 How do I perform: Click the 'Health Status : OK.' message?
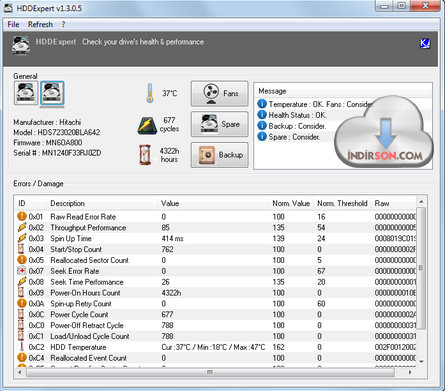click(298, 115)
